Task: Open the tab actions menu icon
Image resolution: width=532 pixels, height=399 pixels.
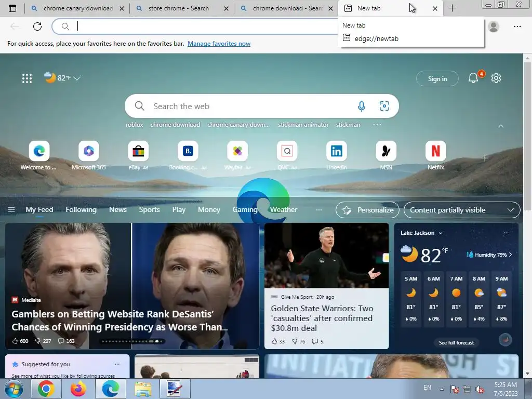Action: (12, 8)
